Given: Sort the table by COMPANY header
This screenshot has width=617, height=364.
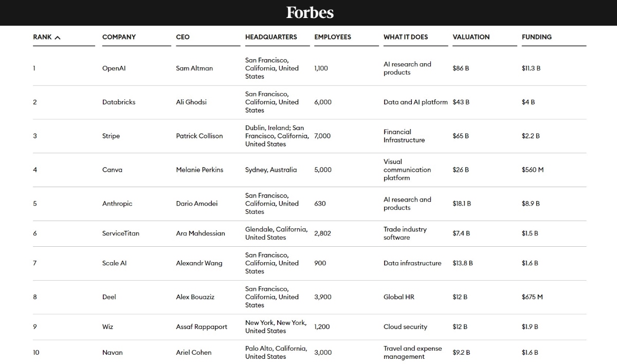Looking at the screenshot, I should tap(119, 37).
